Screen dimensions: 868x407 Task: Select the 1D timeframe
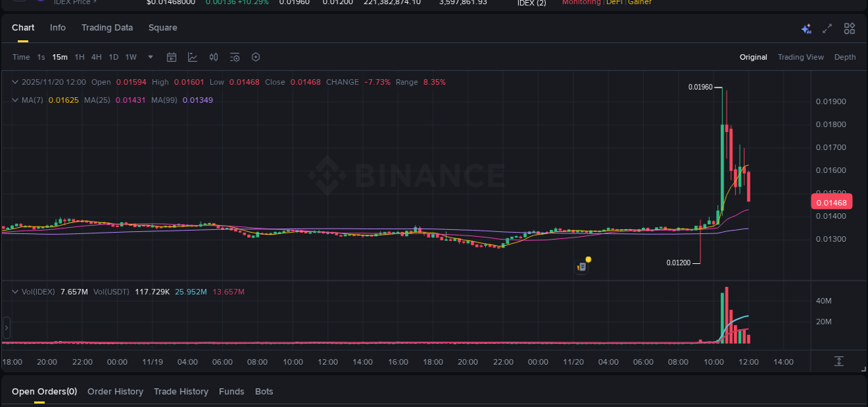tap(113, 57)
